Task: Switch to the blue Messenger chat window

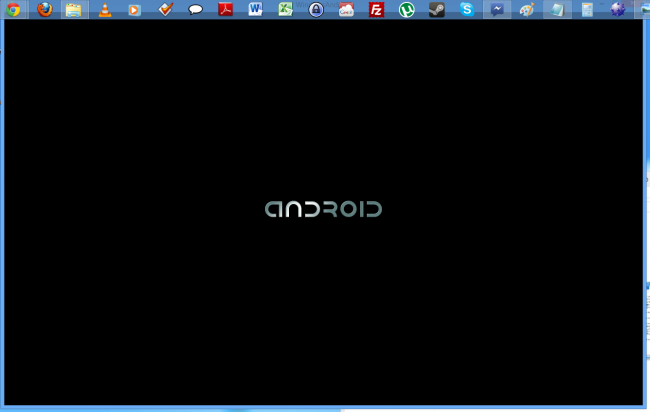Action: (497, 10)
